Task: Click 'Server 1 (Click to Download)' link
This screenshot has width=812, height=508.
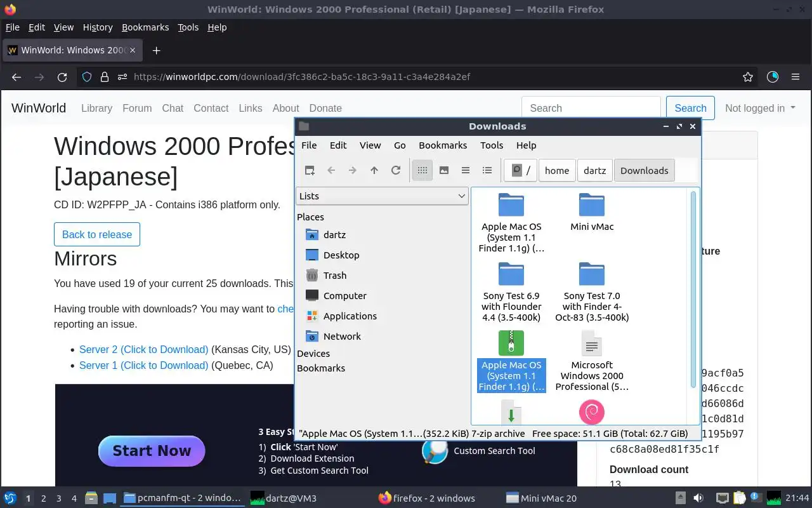Action: coord(144,365)
